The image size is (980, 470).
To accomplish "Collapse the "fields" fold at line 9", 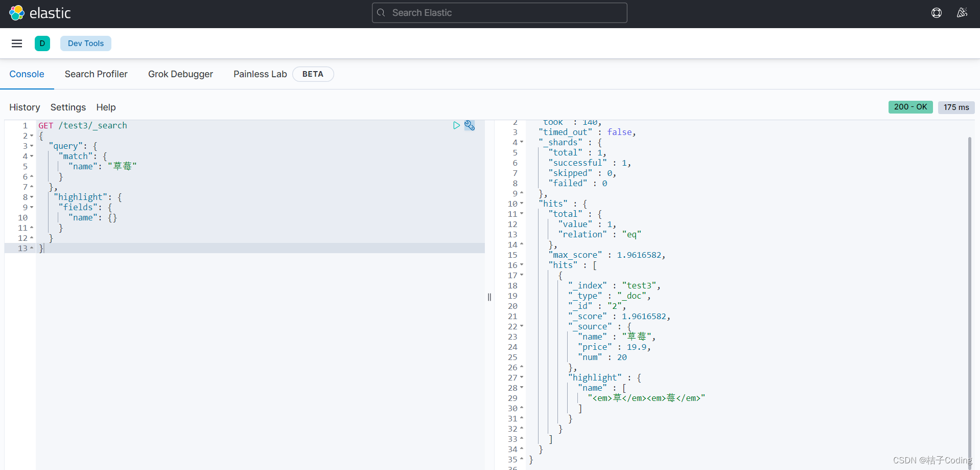I will click(32, 208).
